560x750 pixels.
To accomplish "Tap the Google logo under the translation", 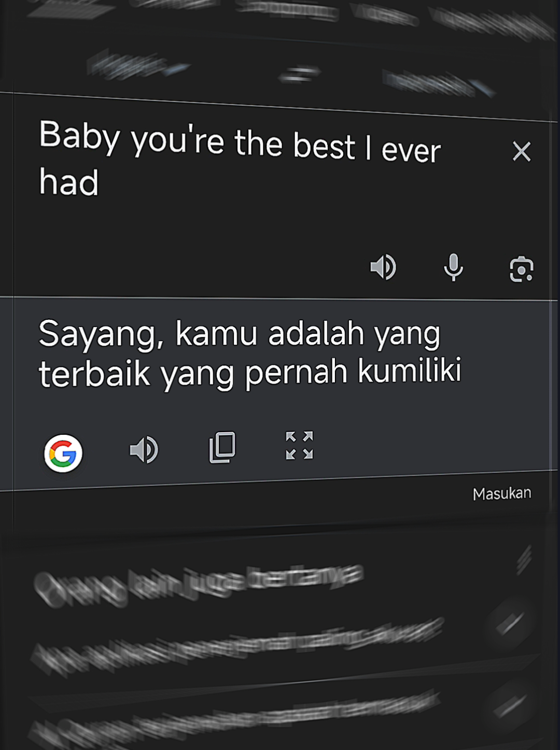I will 63,454.
